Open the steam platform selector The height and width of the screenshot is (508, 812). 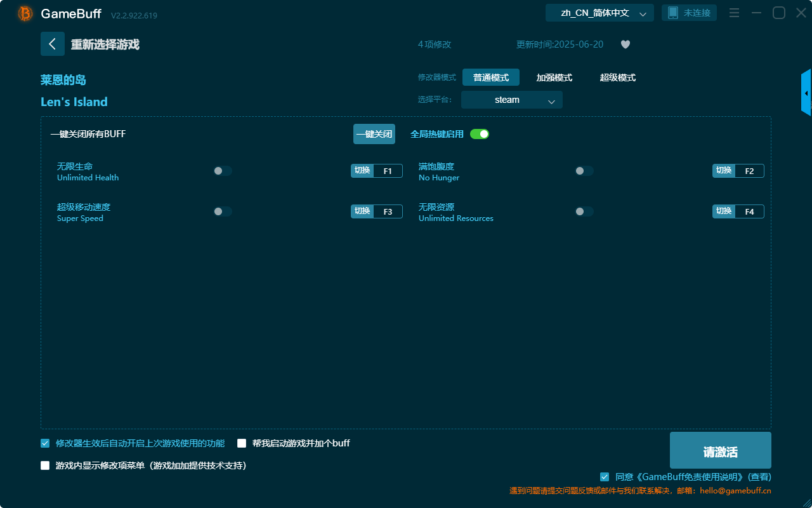(511, 99)
